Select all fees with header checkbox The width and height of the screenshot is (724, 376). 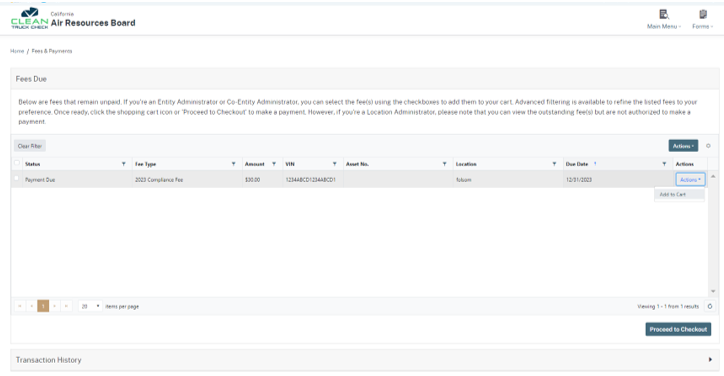[17, 163]
